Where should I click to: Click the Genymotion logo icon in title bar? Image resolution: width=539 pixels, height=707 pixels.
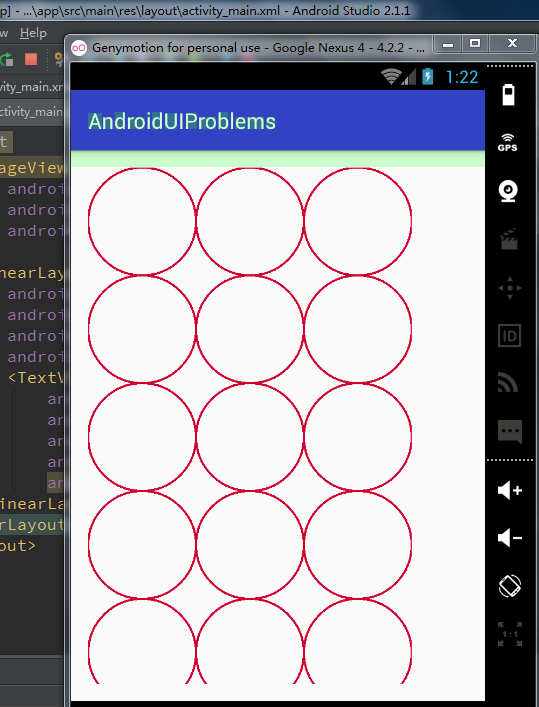point(79,47)
